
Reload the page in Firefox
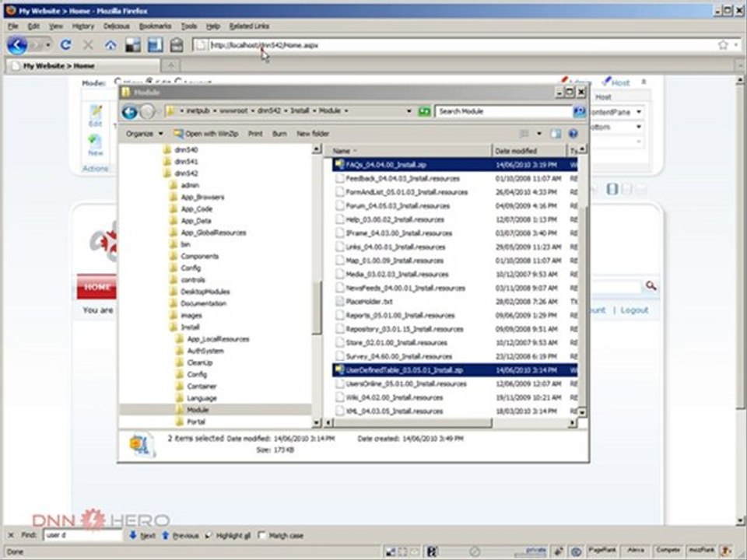click(65, 45)
